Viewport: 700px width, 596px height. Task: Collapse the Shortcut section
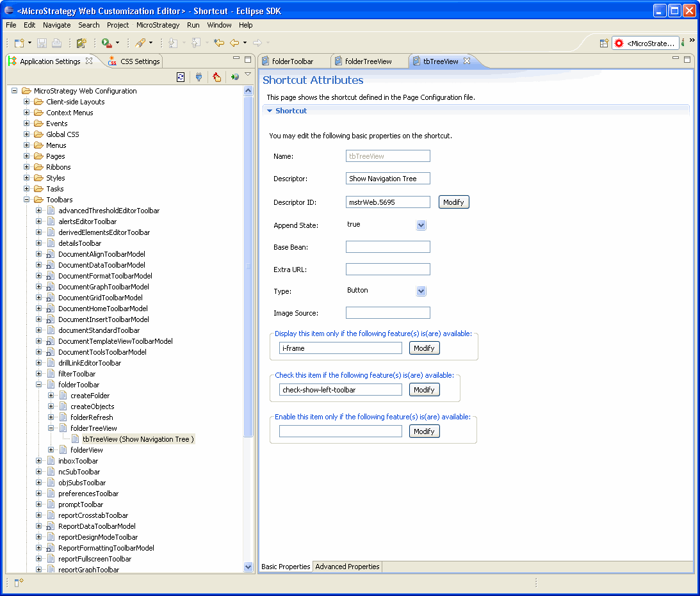pos(270,111)
